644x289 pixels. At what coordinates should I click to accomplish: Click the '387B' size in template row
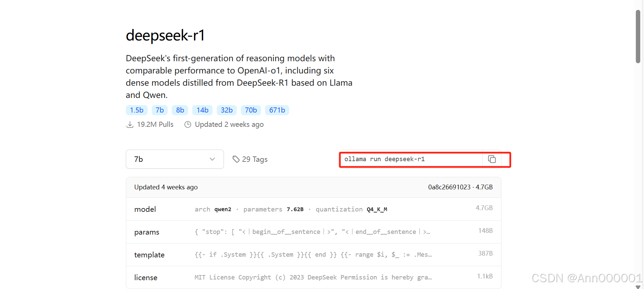(x=485, y=253)
